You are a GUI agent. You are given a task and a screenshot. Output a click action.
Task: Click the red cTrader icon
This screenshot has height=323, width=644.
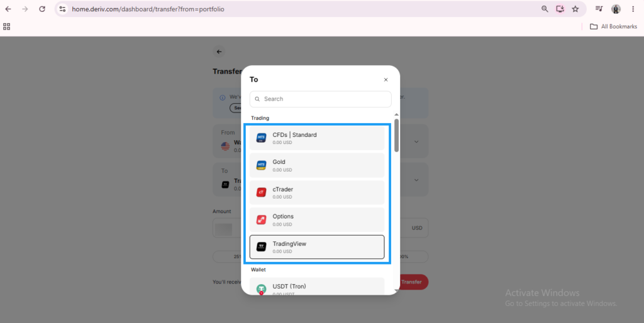(x=261, y=192)
